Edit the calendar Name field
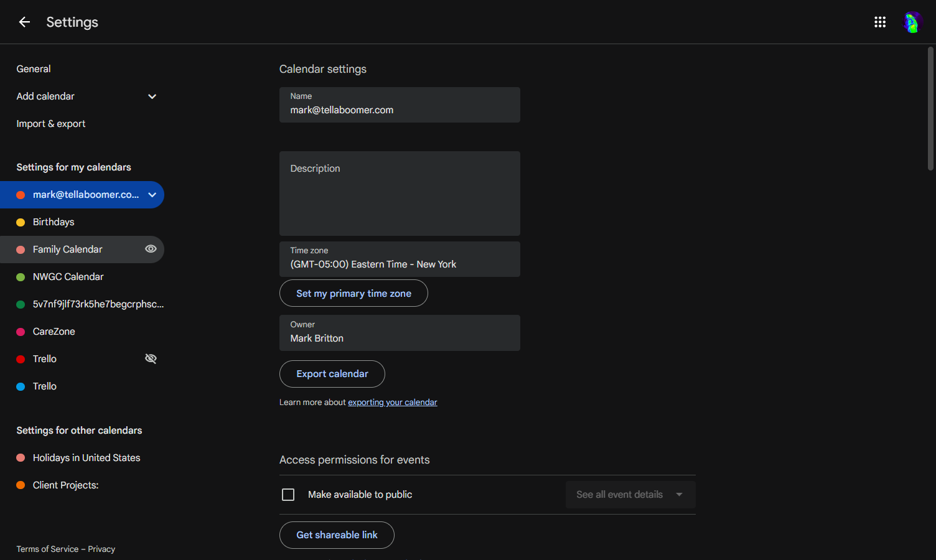This screenshot has width=936, height=560. tap(400, 105)
